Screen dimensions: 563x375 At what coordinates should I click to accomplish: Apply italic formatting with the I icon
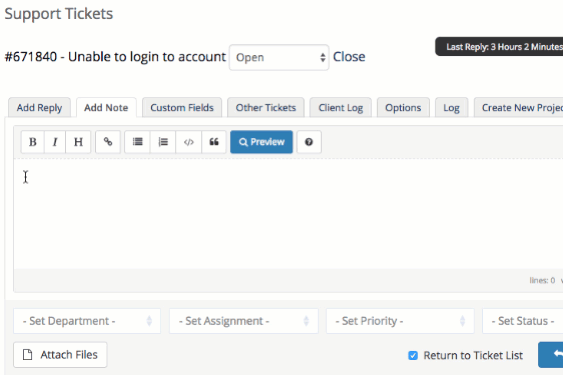pos(55,142)
